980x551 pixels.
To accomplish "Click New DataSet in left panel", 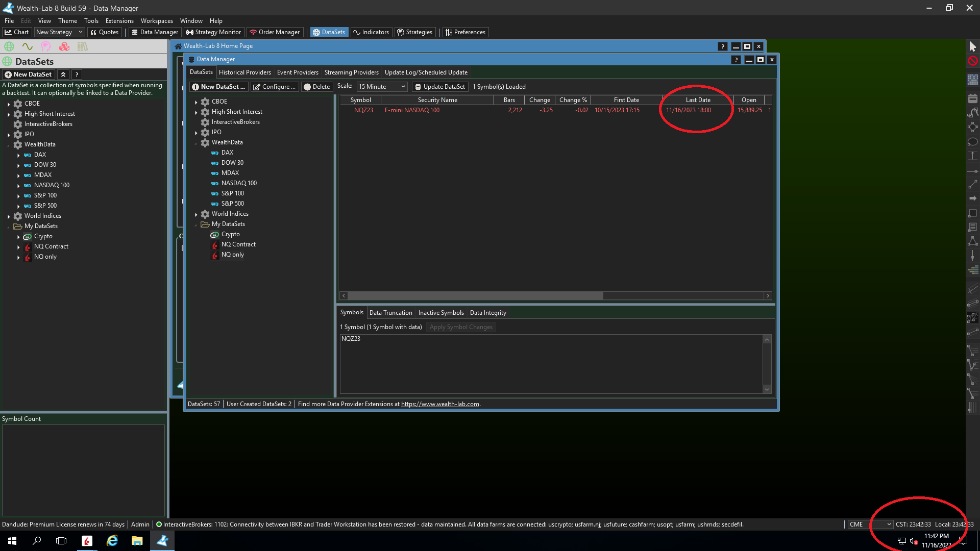I will click(28, 74).
